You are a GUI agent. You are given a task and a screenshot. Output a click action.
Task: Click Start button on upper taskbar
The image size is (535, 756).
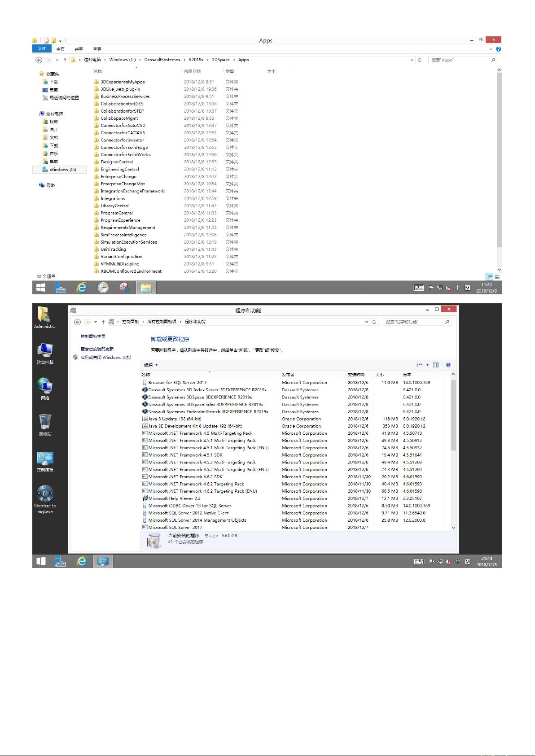point(41,288)
